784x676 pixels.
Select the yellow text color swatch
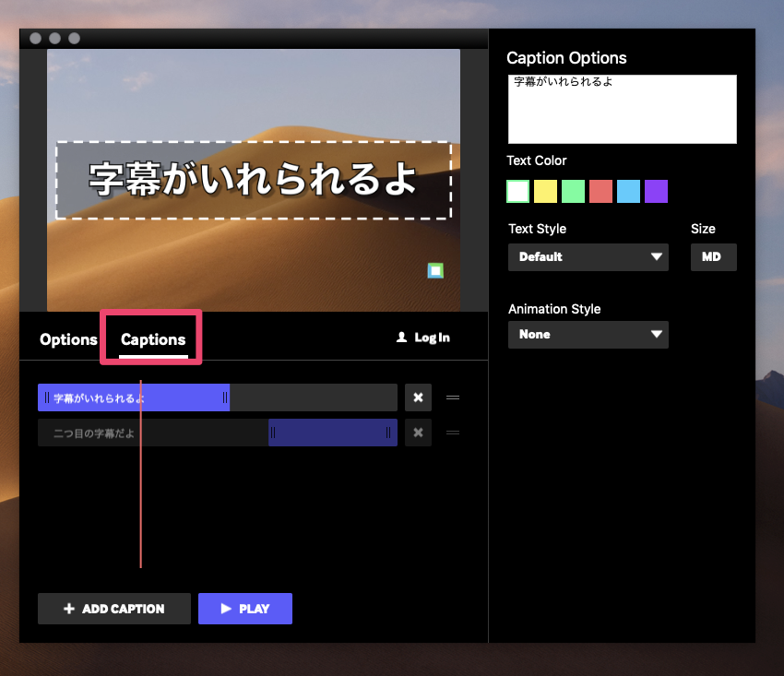pos(545,191)
